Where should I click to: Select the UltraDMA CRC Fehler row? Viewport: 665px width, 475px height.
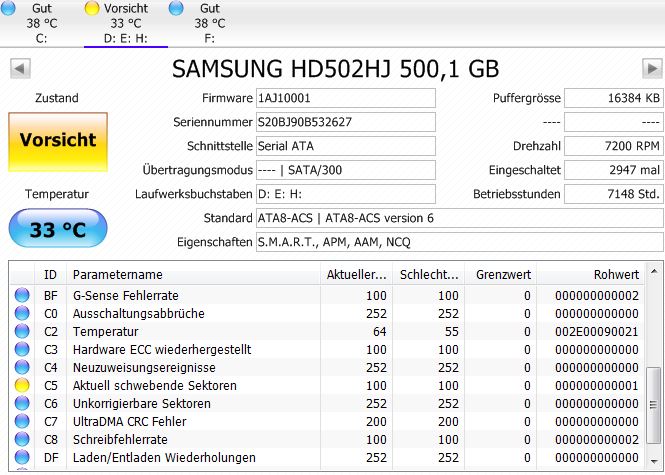pyautogui.click(x=327, y=422)
